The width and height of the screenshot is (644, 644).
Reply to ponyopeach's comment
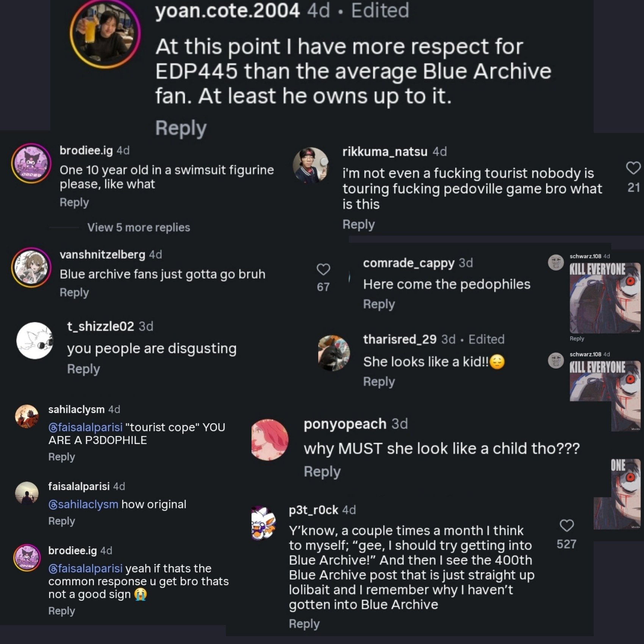pos(322,472)
